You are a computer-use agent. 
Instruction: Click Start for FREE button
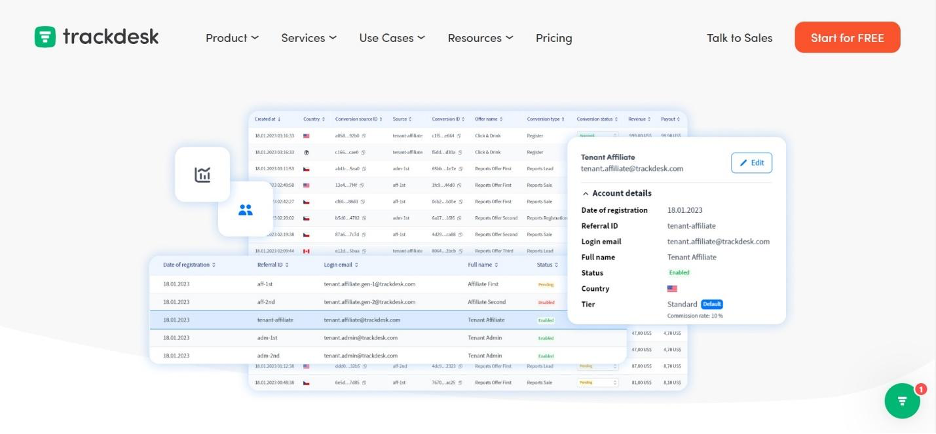[847, 38]
